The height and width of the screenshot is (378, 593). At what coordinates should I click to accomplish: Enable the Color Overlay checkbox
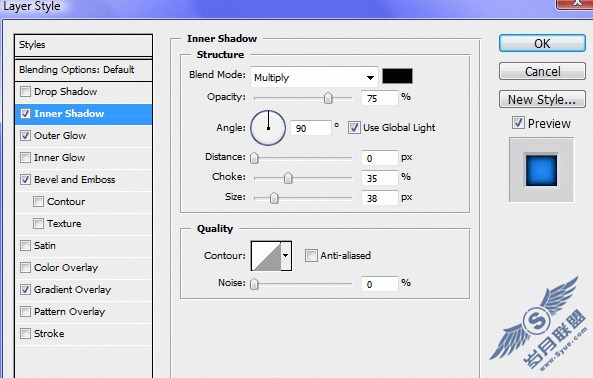(x=25, y=267)
